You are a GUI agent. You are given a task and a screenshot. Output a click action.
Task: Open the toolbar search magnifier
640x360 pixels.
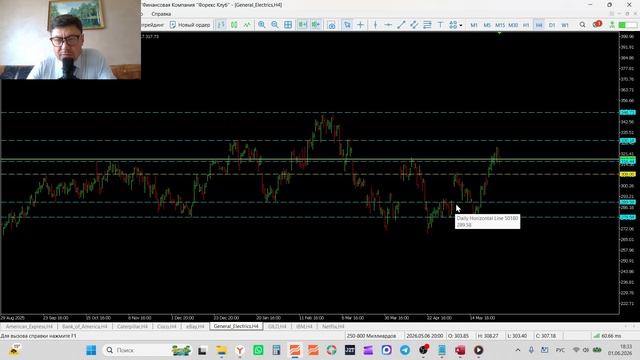coord(582,25)
